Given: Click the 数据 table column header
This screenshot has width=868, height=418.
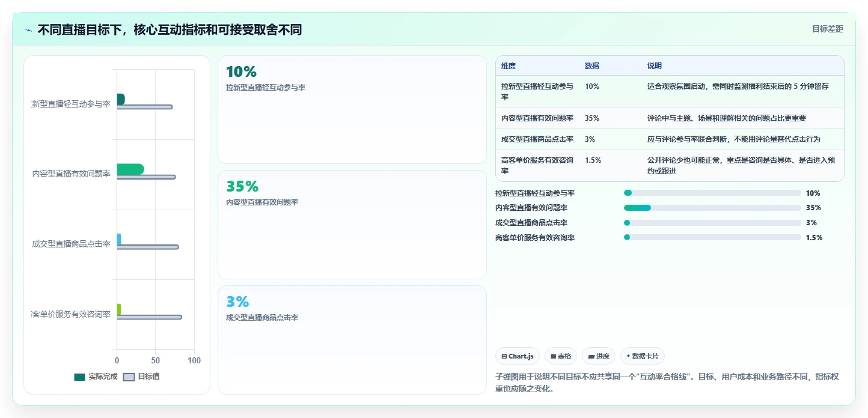Looking at the screenshot, I should (x=592, y=66).
